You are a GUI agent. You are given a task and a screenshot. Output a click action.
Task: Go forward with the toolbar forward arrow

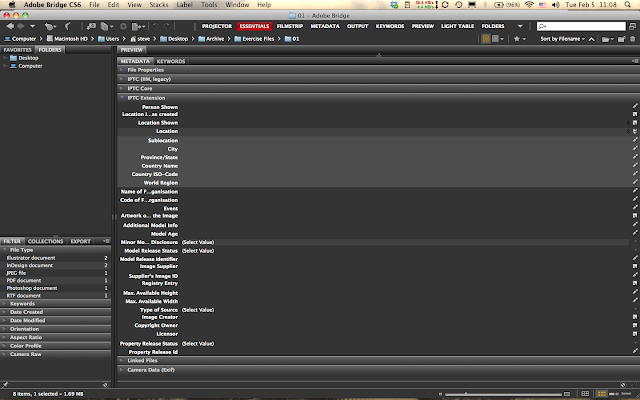tap(20, 26)
